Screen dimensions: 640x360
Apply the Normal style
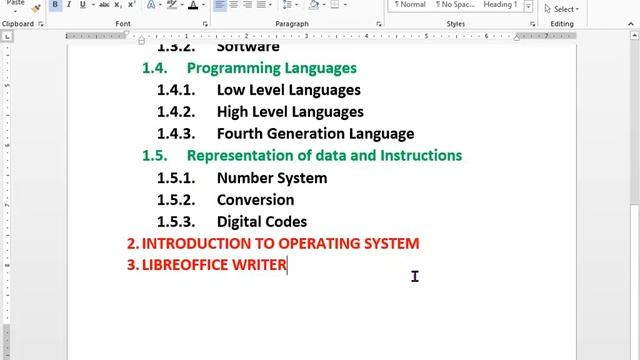point(410,4)
